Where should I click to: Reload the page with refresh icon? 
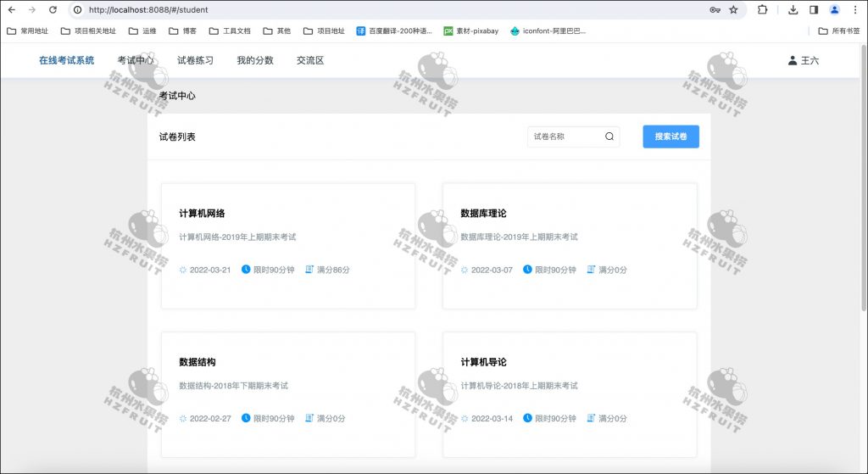(53, 10)
